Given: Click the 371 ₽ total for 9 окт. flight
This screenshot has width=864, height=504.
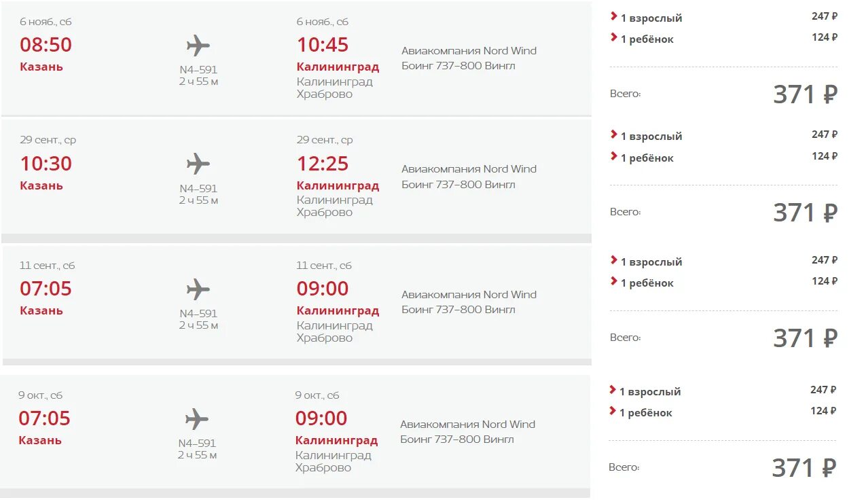Looking at the screenshot, I should coord(804,468).
